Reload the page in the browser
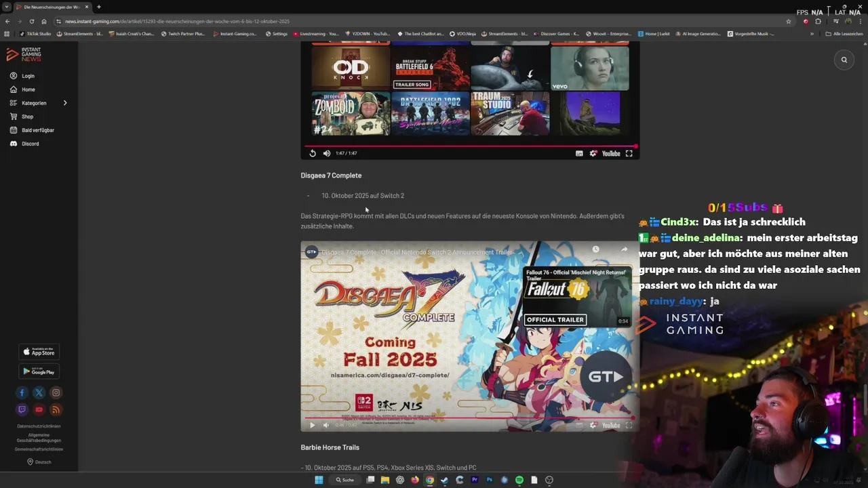Screen dimensions: 868x488 click(x=31, y=21)
